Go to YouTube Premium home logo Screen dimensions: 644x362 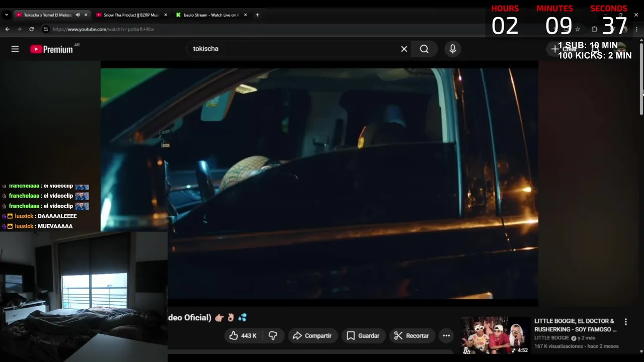pos(51,49)
